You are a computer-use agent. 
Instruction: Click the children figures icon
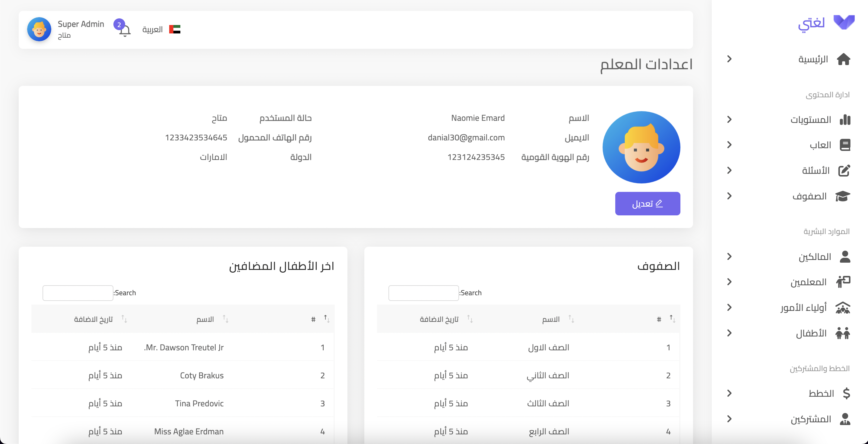[843, 333]
